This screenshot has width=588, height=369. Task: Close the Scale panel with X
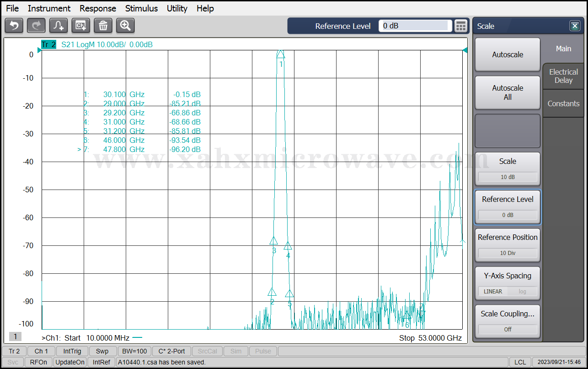(575, 26)
